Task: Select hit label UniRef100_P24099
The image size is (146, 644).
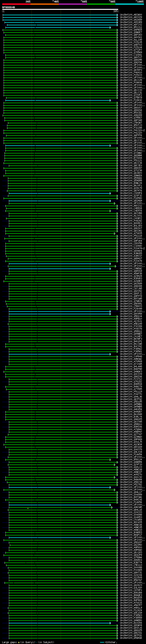Action: (131, 309)
